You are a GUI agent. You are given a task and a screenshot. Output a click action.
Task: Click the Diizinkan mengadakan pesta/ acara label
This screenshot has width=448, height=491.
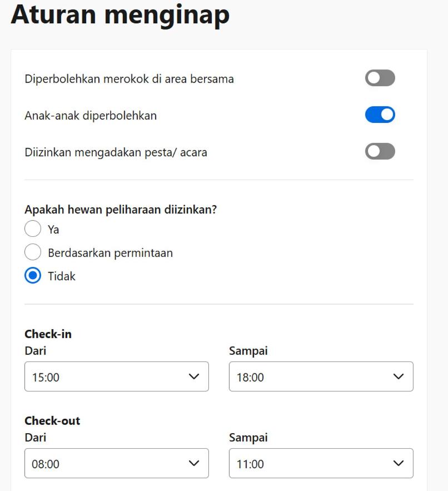point(116,152)
